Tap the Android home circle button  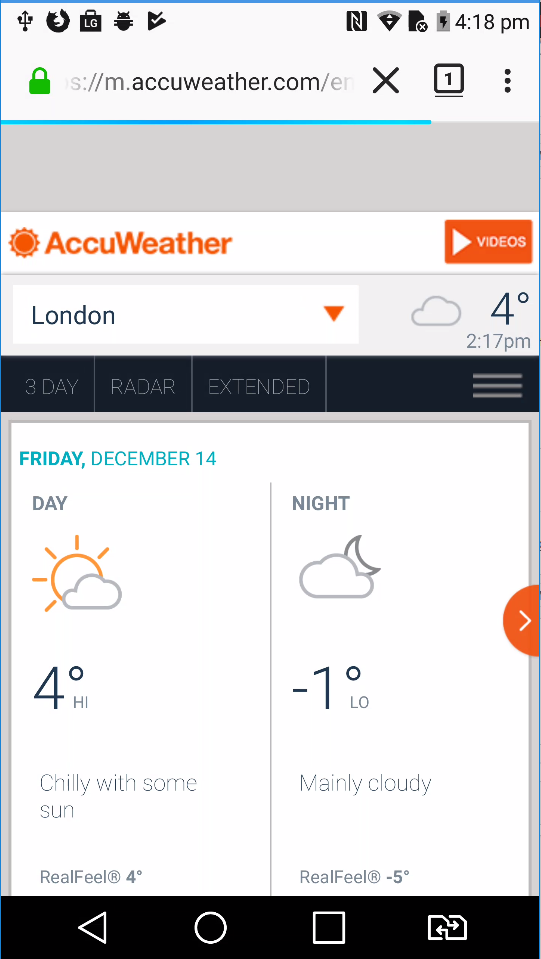[x=210, y=927]
